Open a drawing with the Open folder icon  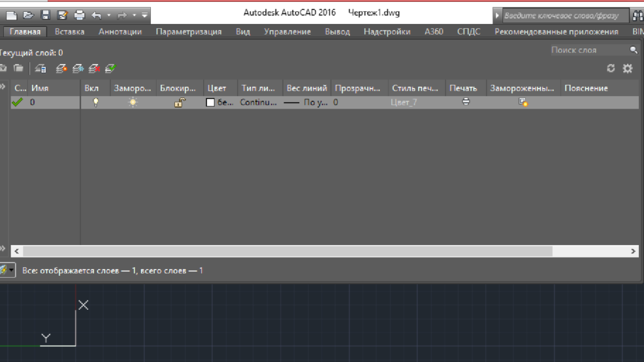[29, 14]
